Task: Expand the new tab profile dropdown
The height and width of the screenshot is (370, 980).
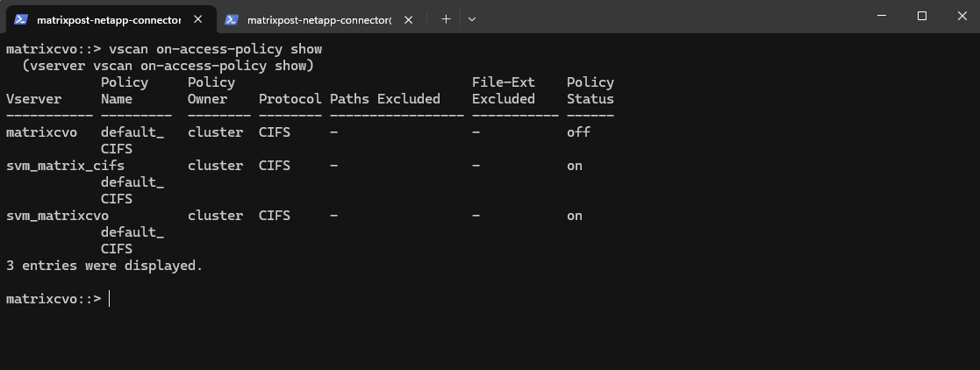Action: (x=472, y=18)
